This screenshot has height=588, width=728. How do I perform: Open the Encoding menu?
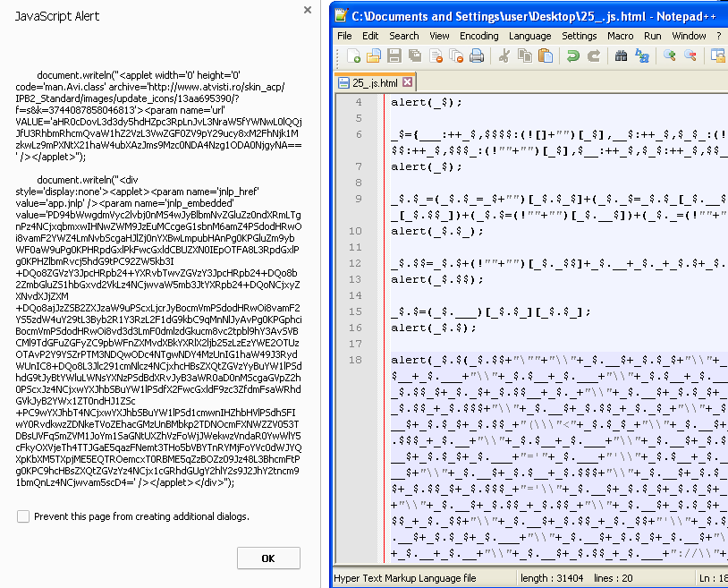coord(479,36)
